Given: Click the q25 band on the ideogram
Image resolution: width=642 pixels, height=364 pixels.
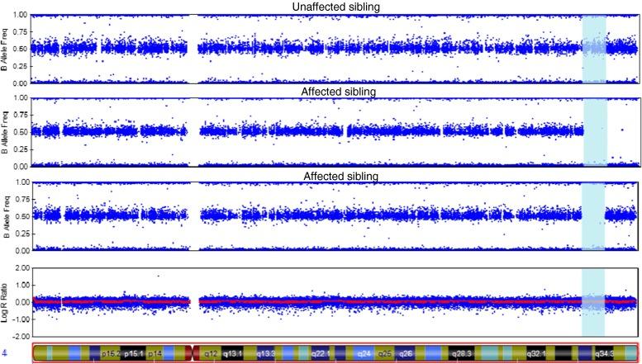Looking at the screenshot, I should 384,353.
